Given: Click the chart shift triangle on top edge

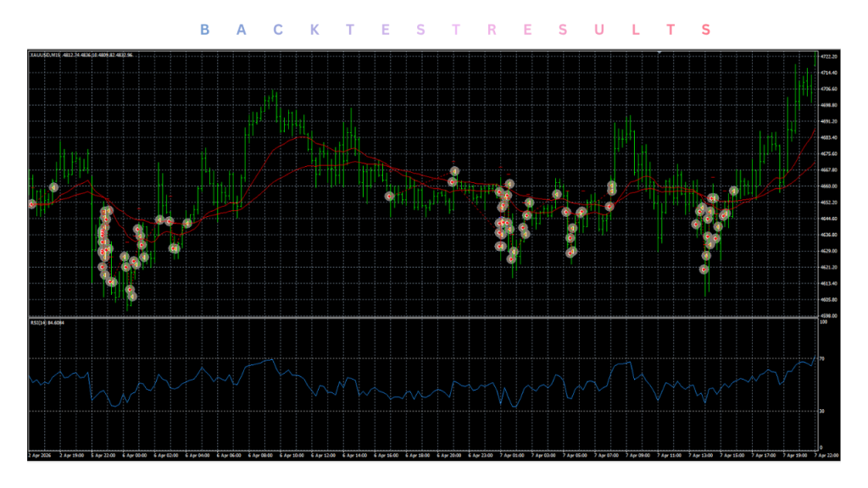Looking at the screenshot, I should (659, 52).
